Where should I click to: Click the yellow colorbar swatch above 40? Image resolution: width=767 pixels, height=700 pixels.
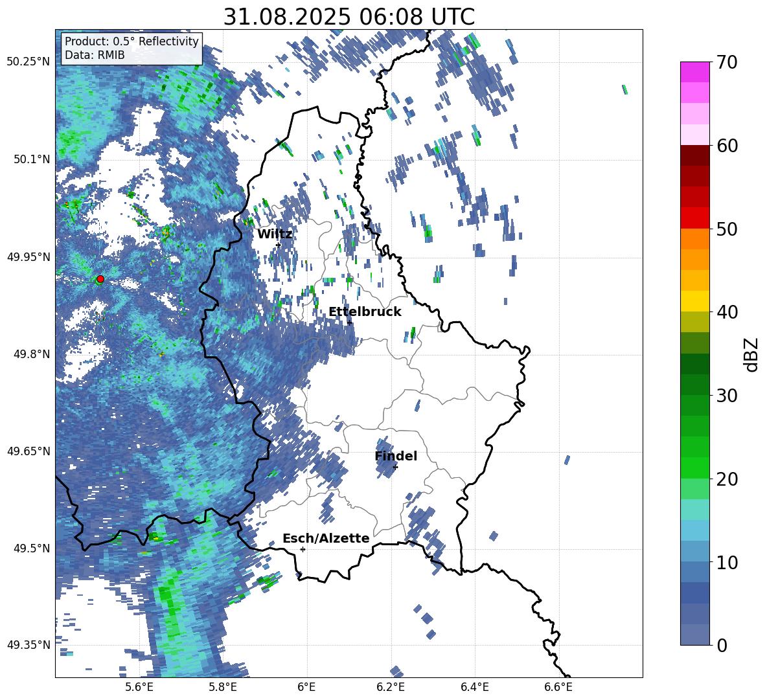click(695, 301)
